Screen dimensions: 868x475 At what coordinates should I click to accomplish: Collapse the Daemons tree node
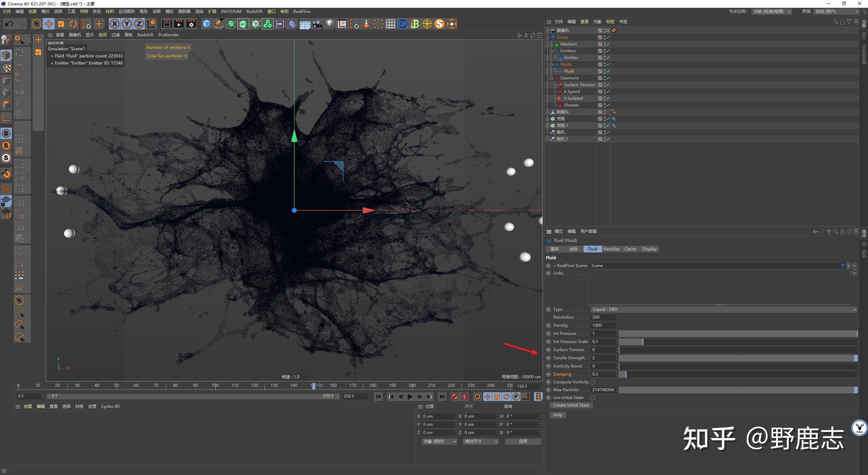click(x=552, y=78)
